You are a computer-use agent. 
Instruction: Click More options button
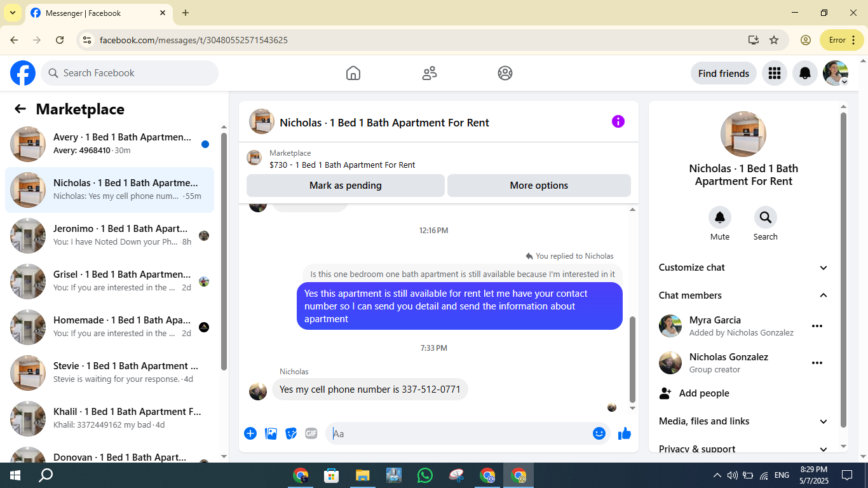click(539, 186)
